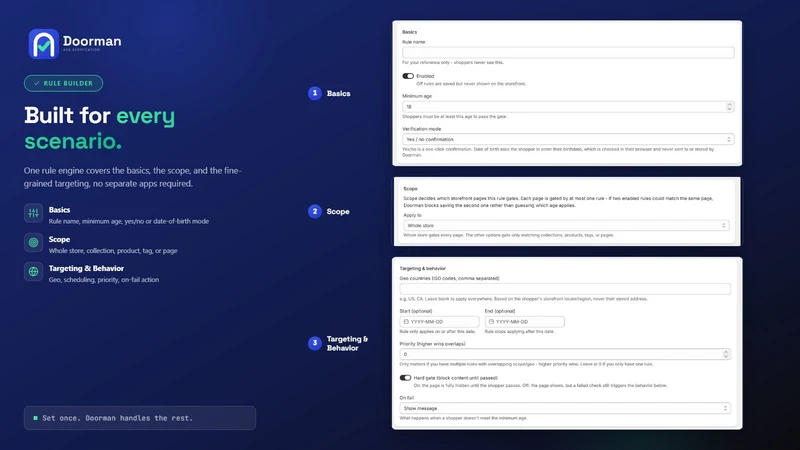Click the calendar icon in Start date field
The width and height of the screenshot is (800, 450).
click(x=406, y=321)
